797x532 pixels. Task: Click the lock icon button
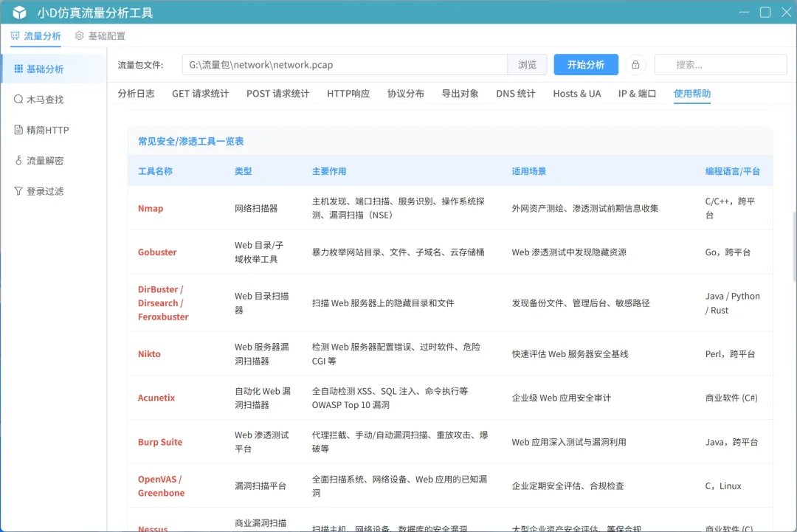(x=635, y=64)
